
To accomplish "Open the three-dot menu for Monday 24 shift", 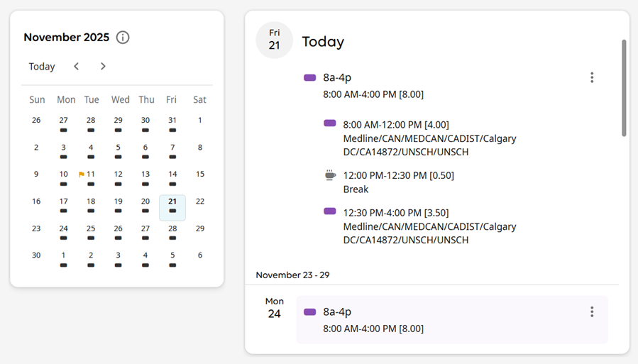I will click(592, 312).
